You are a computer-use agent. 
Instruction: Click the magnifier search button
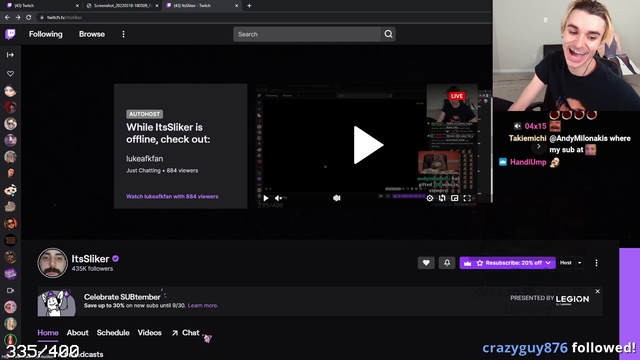(388, 34)
